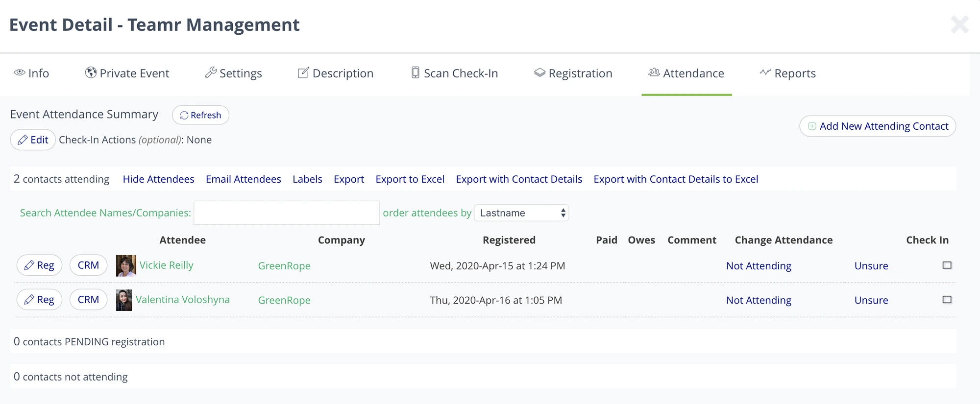
Task: Switch to the Registration tab
Action: tap(573, 73)
